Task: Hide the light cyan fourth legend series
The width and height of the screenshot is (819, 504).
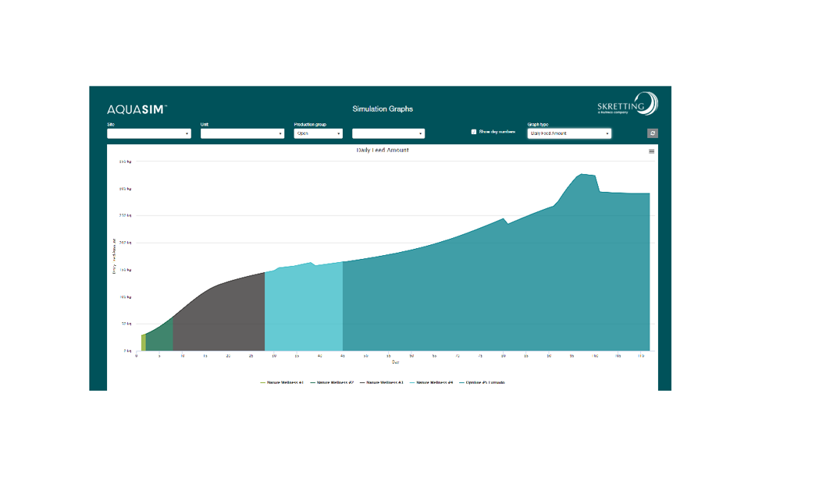Action: click(433, 382)
